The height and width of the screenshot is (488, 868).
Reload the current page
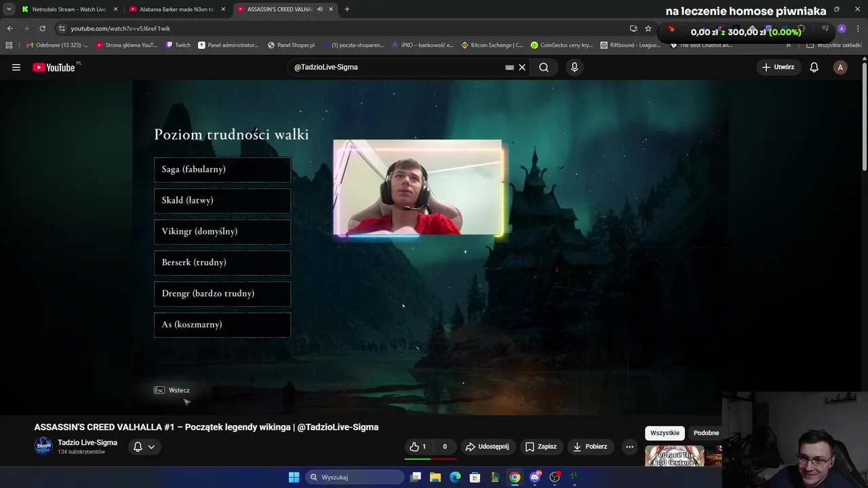tap(42, 28)
